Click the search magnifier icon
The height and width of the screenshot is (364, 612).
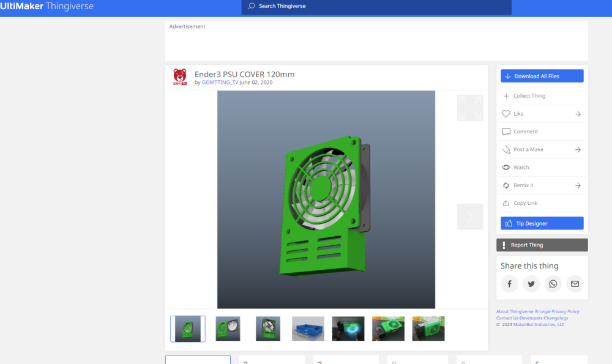252,6
